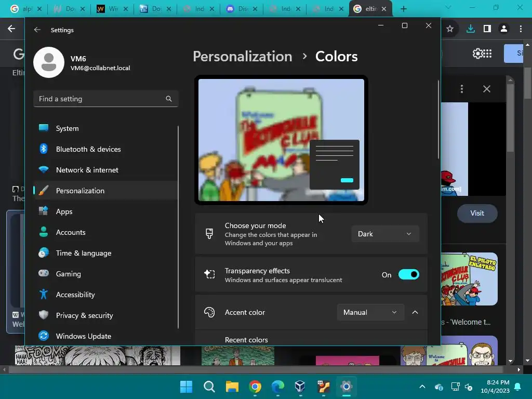
Task: Switch to Chrome on the taskbar
Action: pyautogui.click(x=255, y=387)
